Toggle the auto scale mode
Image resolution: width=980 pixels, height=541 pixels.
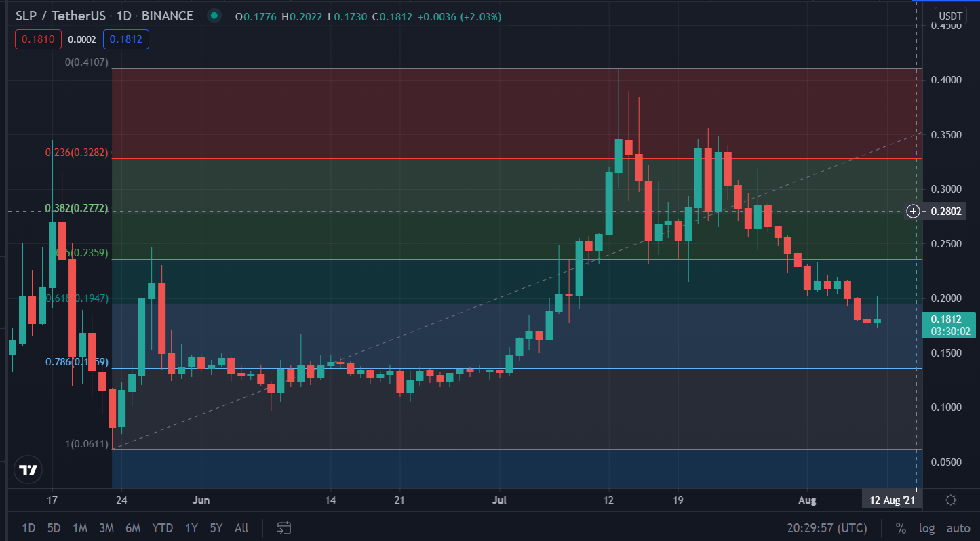point(958,528)
